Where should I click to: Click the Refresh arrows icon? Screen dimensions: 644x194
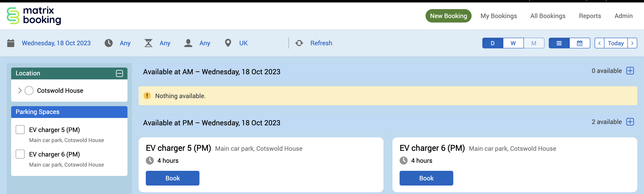pyautogui.click(x=299, y=43)
